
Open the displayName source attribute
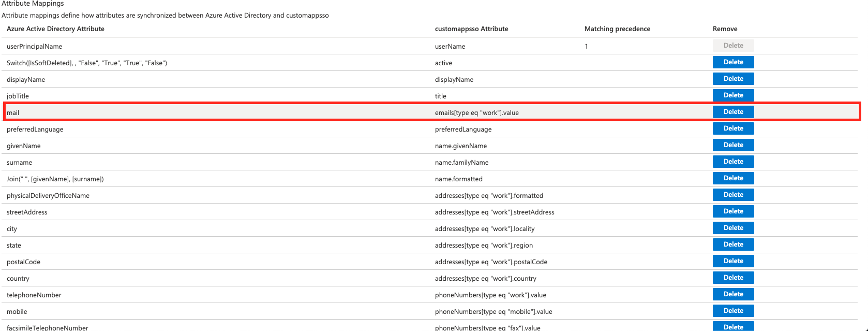26,80
